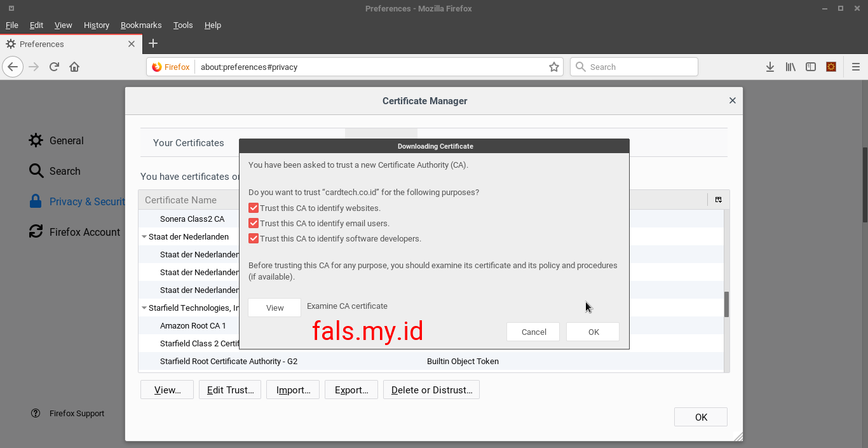Select the Preferences browser tab

(x=71, y=44)
